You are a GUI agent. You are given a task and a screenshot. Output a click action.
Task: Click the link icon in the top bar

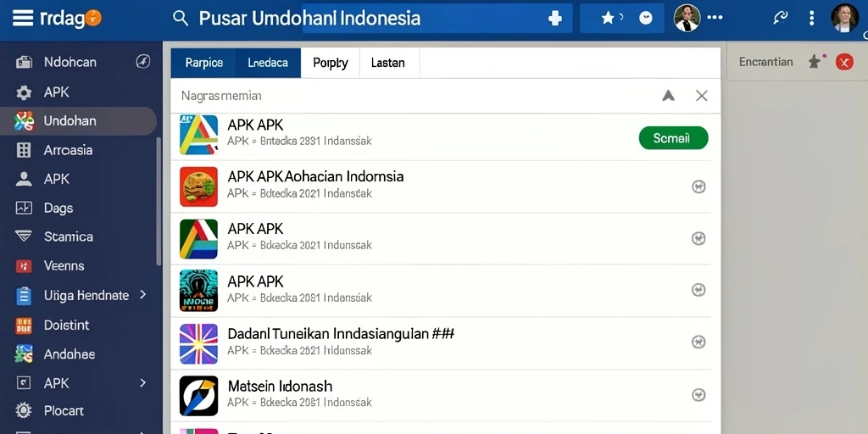(781, 19)
